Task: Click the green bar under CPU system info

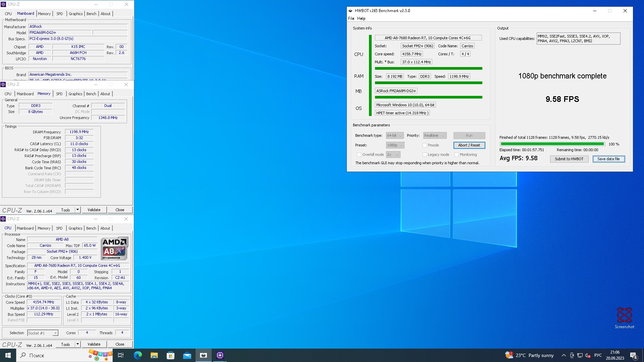Action: [x=428, y=68]
